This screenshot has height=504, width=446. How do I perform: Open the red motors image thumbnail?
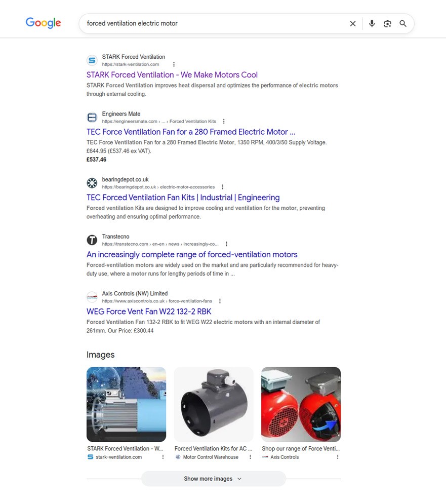click(x=301, y=404)
